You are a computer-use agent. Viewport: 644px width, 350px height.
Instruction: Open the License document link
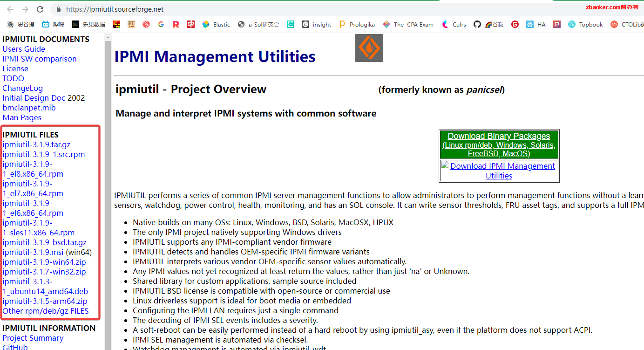click(x=15, y=69)
